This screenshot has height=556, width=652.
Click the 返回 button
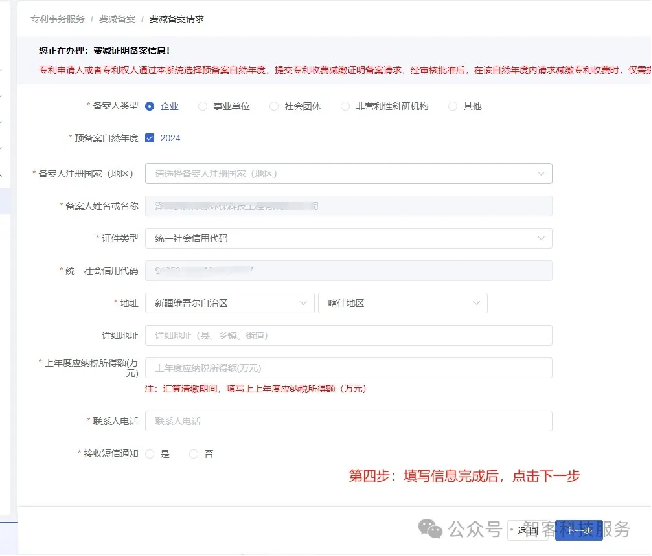click(x=529, y=530)
